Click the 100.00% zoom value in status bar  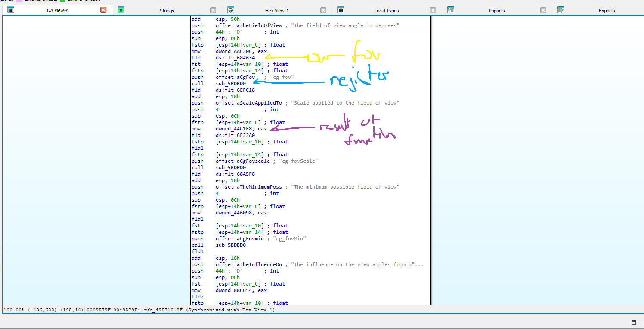[13, 310]
